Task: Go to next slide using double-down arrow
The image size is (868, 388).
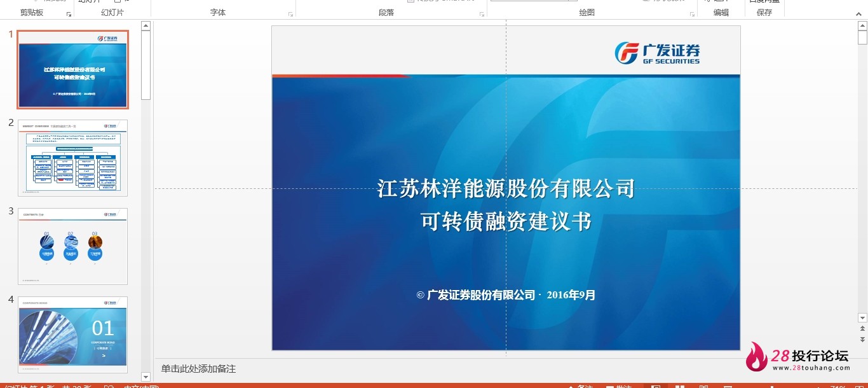Action: 862,340
